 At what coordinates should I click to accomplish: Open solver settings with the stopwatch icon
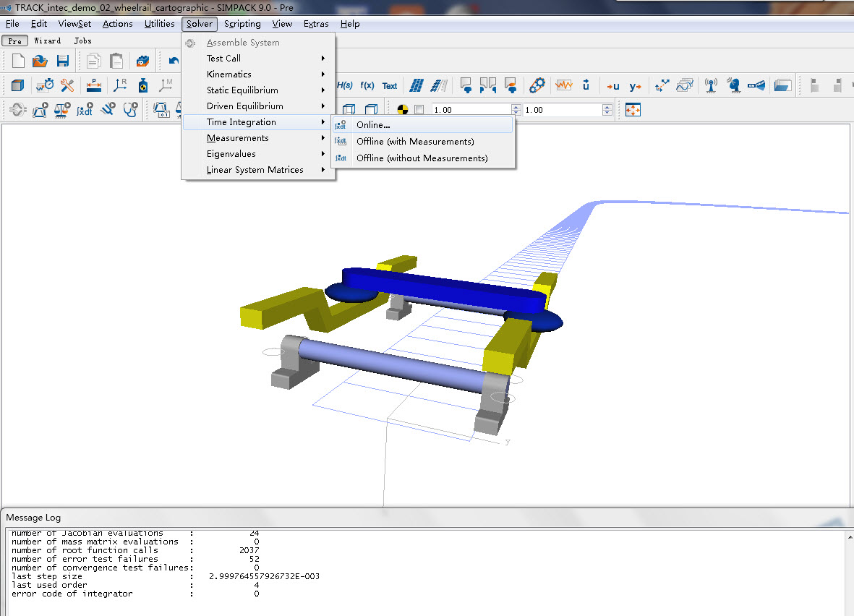(x=45, y=85)
